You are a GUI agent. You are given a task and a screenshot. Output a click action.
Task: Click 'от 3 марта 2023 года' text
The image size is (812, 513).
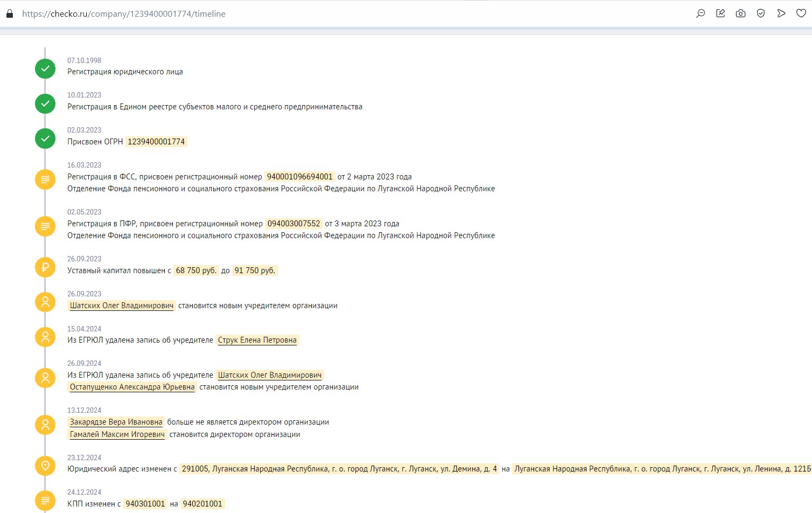(x=362, y=224)
